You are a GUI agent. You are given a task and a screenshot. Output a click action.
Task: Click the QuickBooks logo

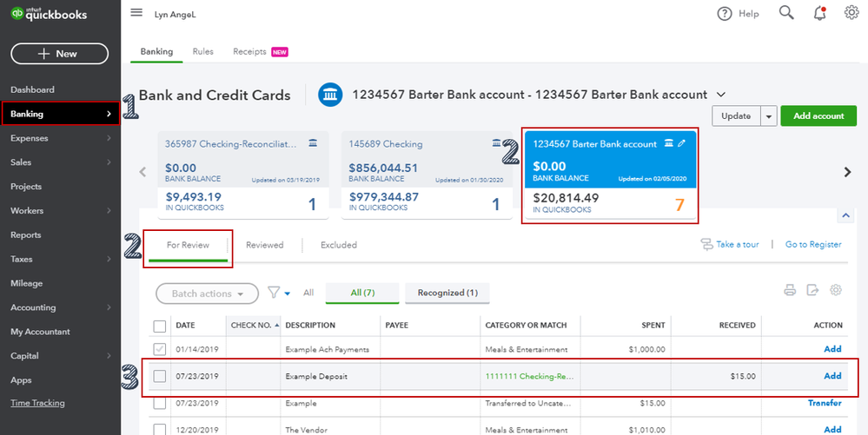pyautogui.click(x=49, y=13)
